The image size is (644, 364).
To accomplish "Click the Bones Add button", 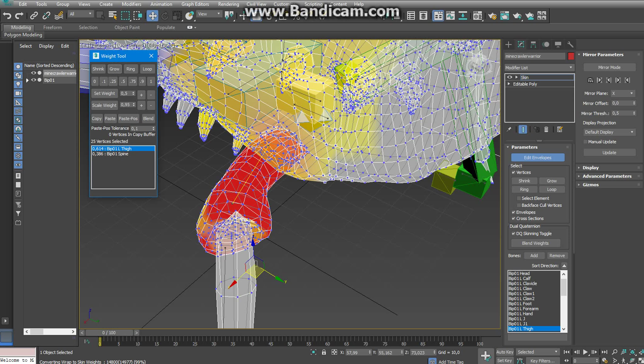I will click(534, 255).
